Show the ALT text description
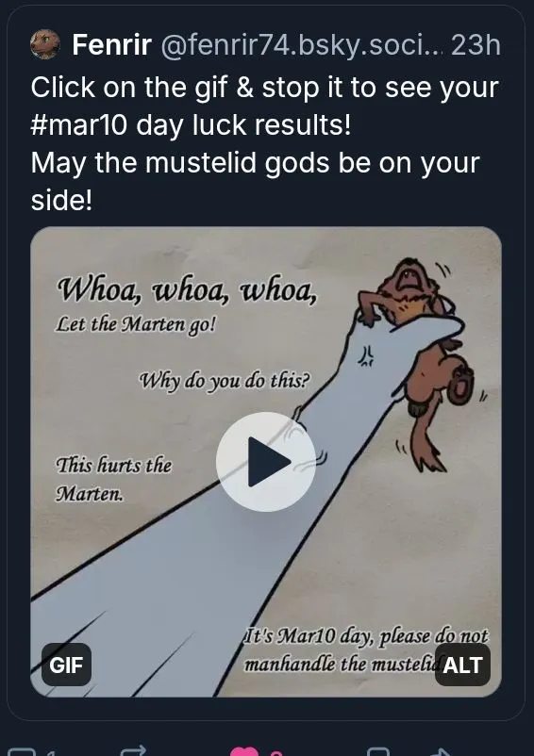 click(x=462, y=665)
